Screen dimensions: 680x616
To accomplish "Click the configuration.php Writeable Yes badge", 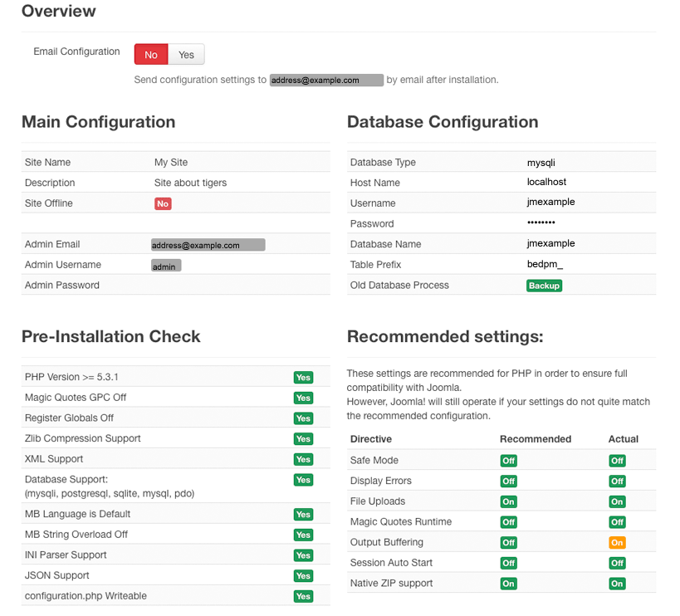I will pyautogui.click(x=303, y=597).
